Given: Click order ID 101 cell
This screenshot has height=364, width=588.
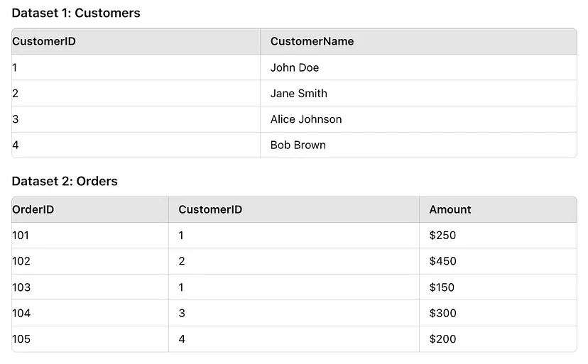Looking at the screenshot, I should tap(21, 235).
